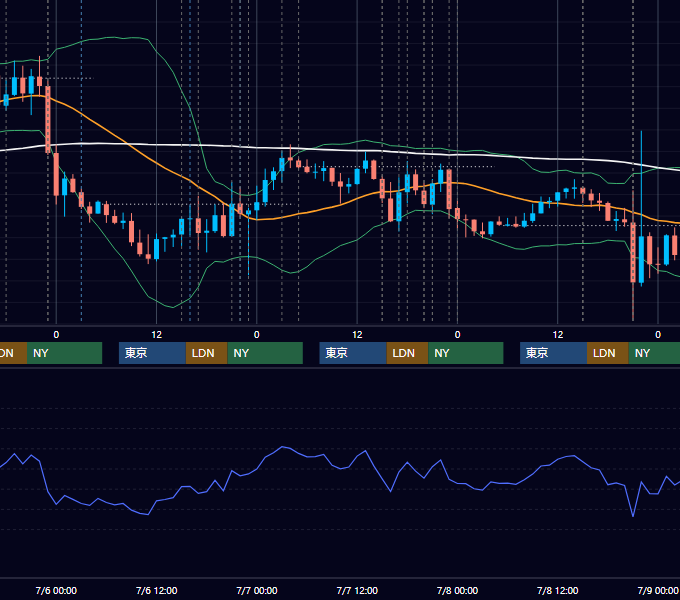Select the NY session block above 7/9 00:00

point(654,353)
